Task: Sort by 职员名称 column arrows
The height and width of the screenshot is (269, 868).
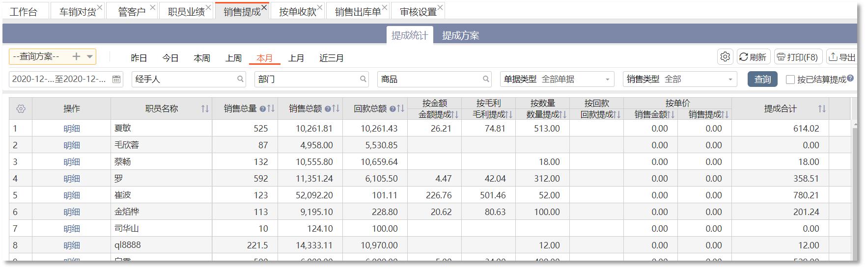Action: [205, 109]
